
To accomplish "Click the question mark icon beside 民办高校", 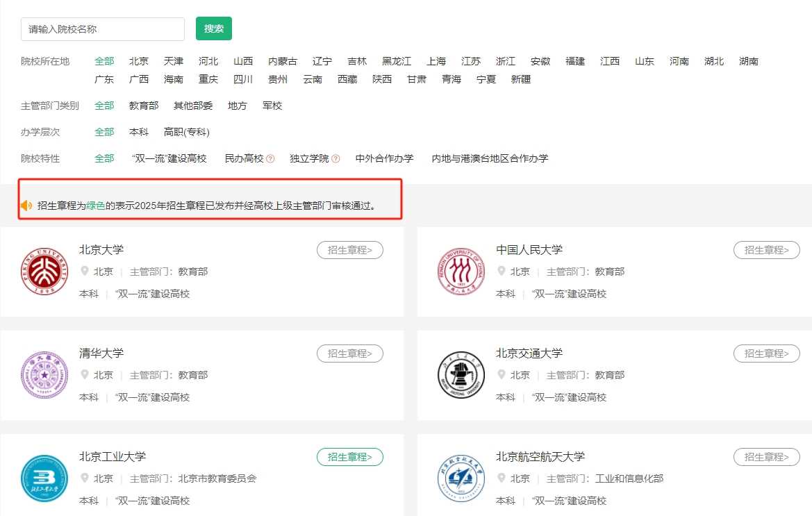I will (270, 159).
